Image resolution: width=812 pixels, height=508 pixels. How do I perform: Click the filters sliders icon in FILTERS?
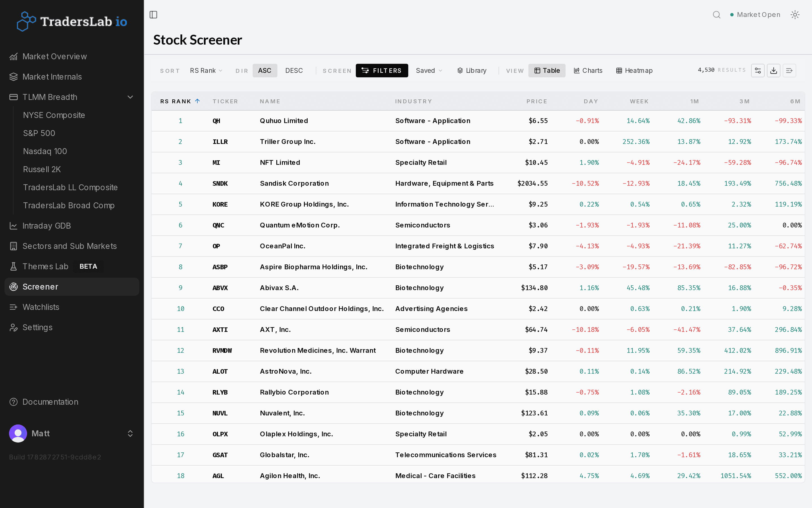point(365,71)
